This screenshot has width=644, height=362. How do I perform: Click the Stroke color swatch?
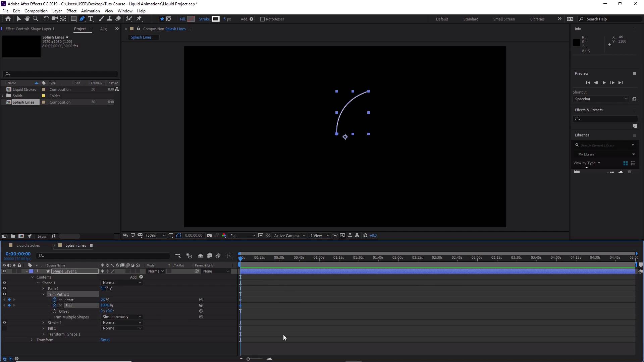coord(216,19)
